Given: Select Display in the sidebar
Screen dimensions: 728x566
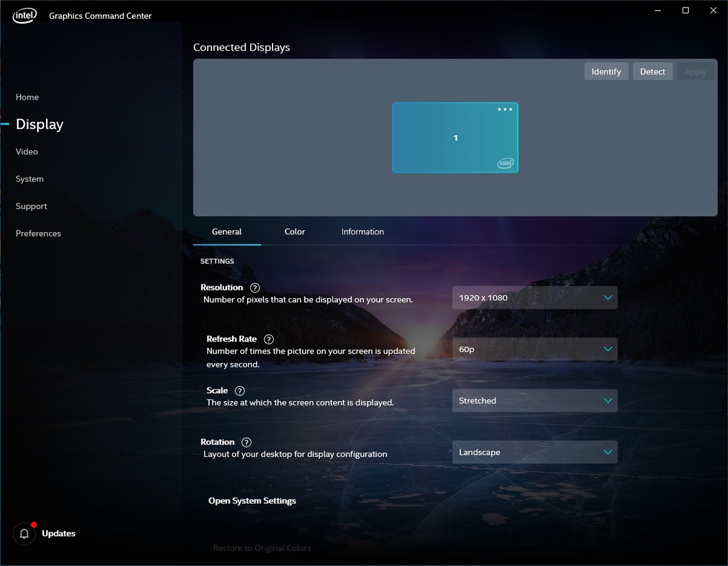Looking at the screenshot, I should click(39, 124).
